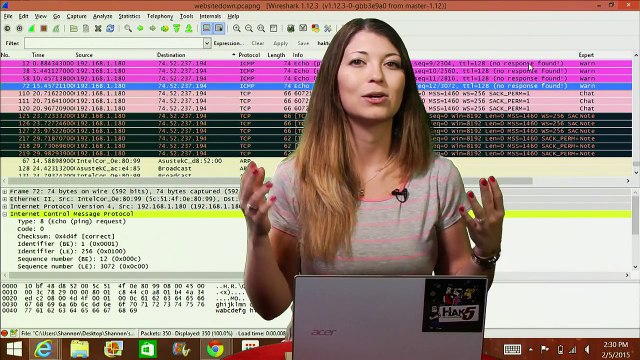Viewport: 640px width, 360px height.
Task: Select ICMP packet at time 0.884343
Action: (316, 63)
